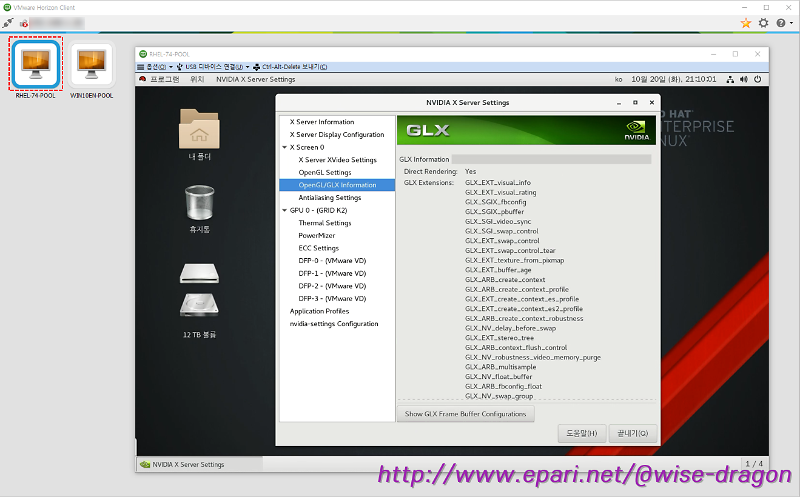Select the WIN10EN POOL desktop icon
Viewport: 800px width, 497px height.
tap(92, 64)
